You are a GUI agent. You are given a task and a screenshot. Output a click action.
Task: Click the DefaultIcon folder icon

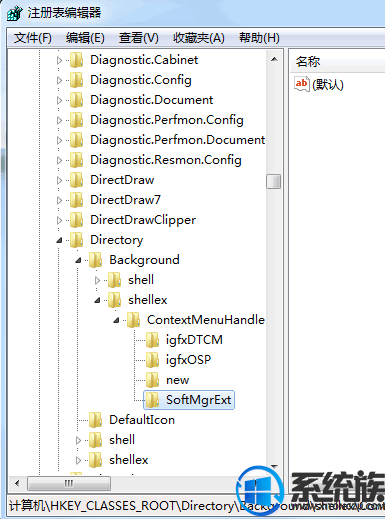tap(95, 420)
